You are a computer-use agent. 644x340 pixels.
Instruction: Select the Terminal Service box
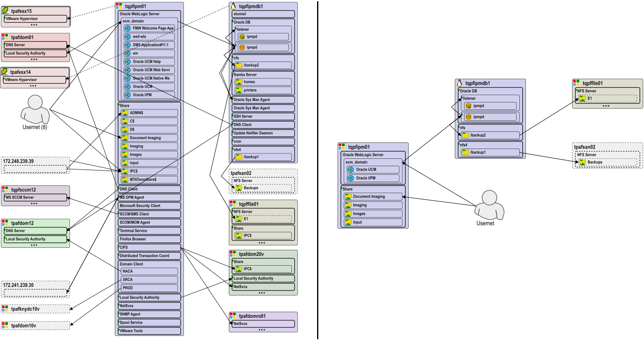150,231
